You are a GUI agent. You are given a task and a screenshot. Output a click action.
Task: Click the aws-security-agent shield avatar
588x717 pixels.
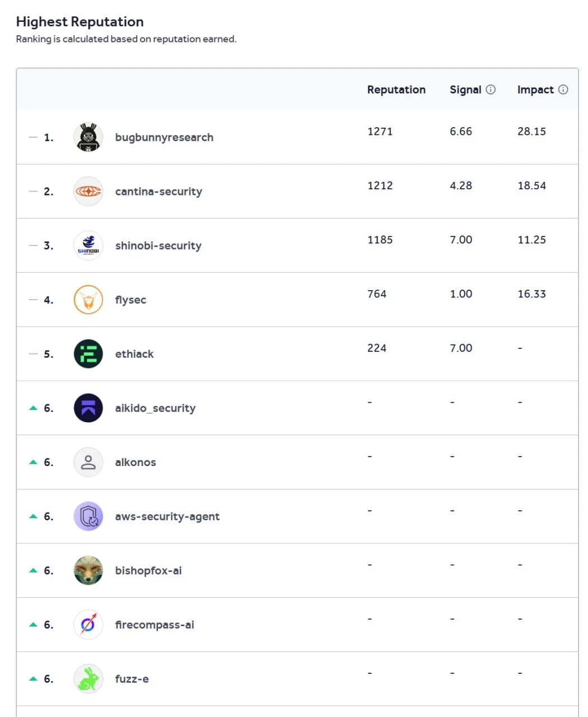(88, 516)
